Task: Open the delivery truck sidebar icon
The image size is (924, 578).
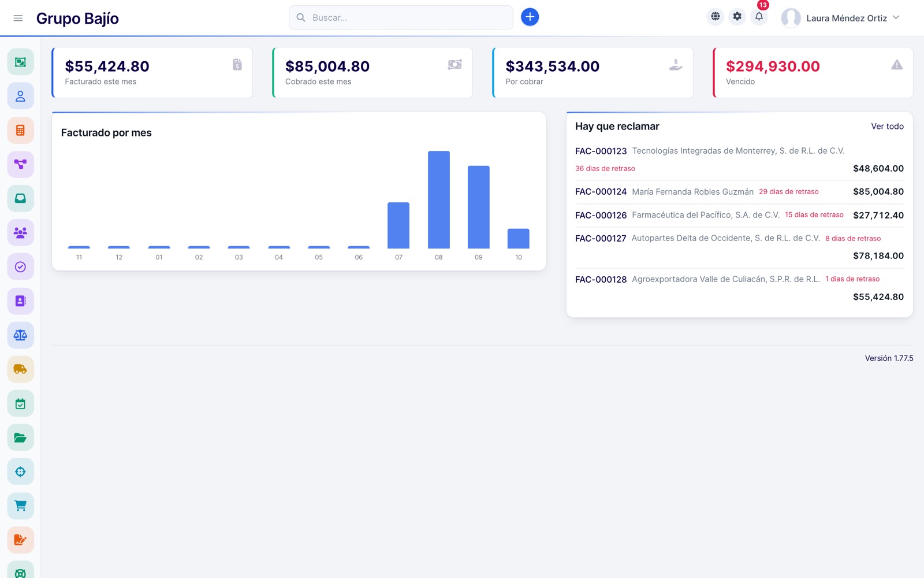Action: 20,369
